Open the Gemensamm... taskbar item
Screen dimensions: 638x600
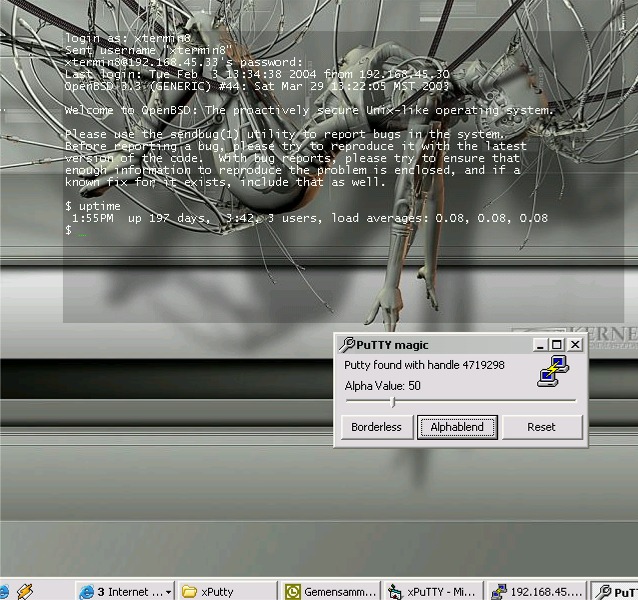pos(330,591)
